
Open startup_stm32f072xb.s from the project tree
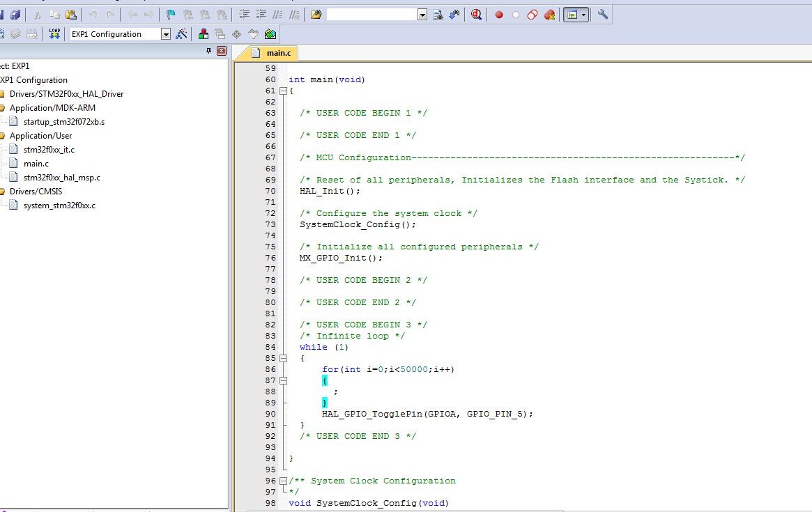pyautogui.click(x=63, y=121)
